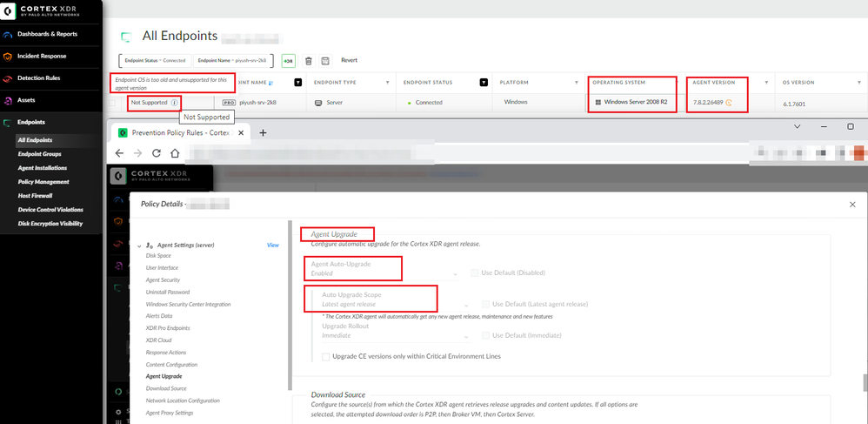Viewport: 868px width, 424px height.
Task: Open Agent Installations submenu item
Action: pos(43,168)
